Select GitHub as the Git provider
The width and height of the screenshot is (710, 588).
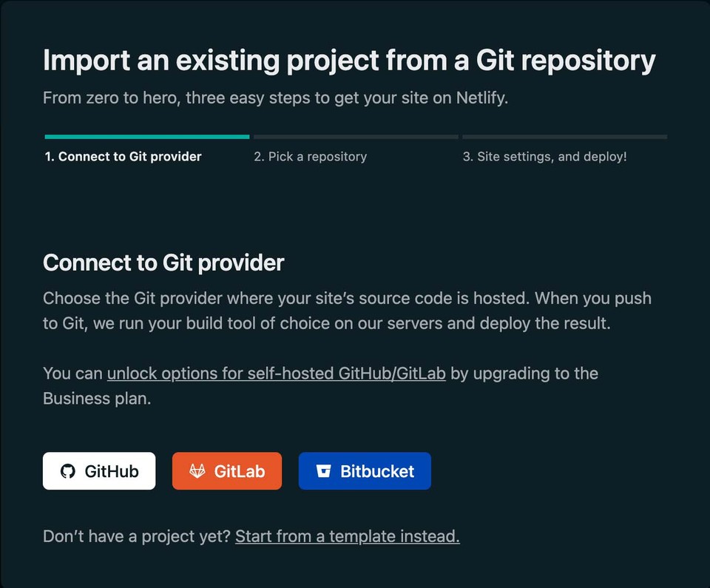[x=99, y=470]
